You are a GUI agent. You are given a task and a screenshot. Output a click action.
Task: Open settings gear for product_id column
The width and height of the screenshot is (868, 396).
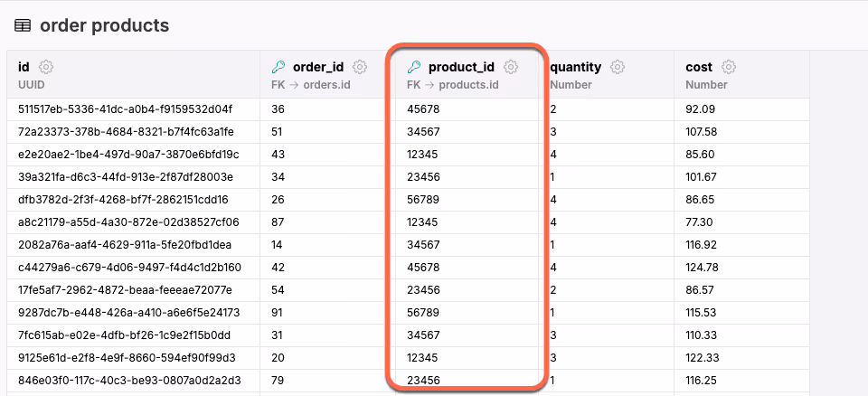pos(511,68)
